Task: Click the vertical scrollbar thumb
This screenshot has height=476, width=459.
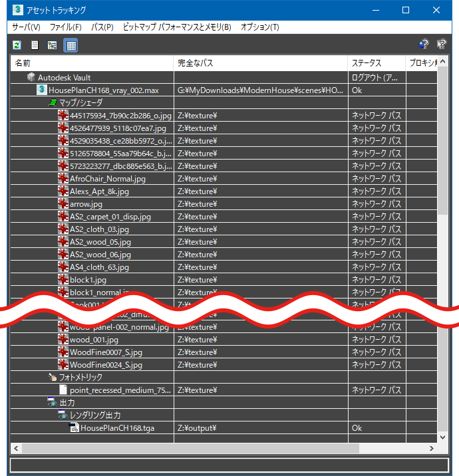Action: (x=442, y=140)
